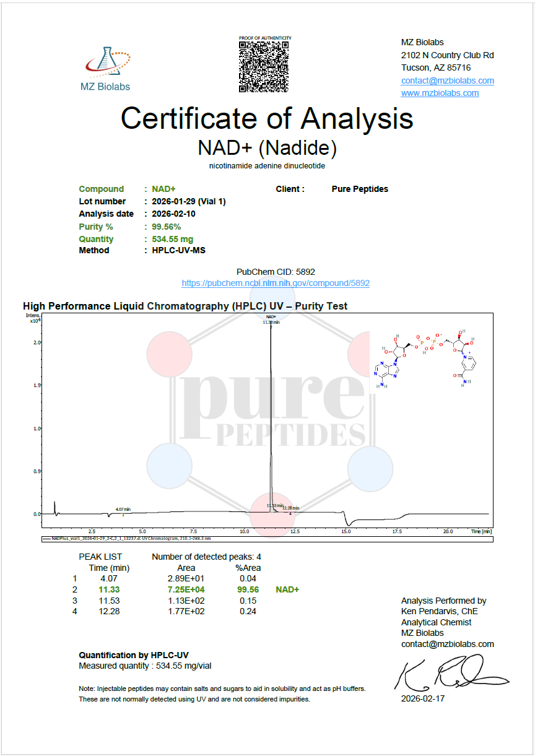The height and width of the screenshot is (756, 535).
Task: Open the www.mzbiolabs.com website link
Action: pos(440,93)
